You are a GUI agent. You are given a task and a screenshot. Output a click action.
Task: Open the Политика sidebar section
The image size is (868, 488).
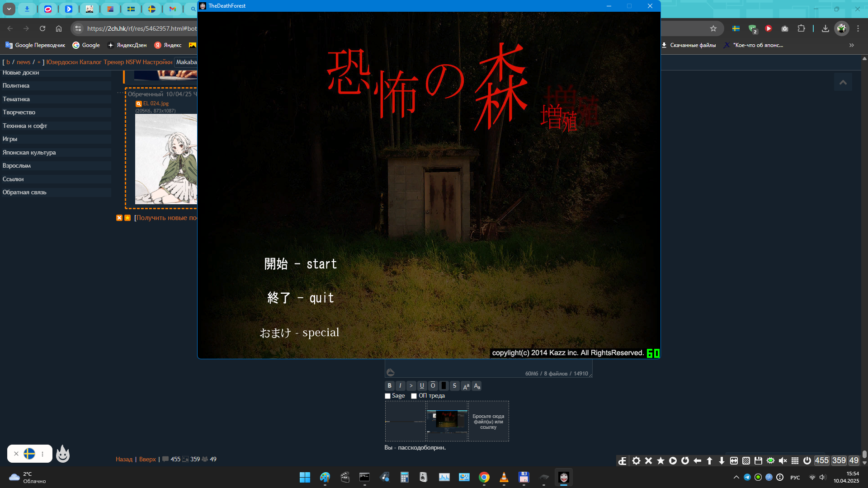tap(56, 85)
